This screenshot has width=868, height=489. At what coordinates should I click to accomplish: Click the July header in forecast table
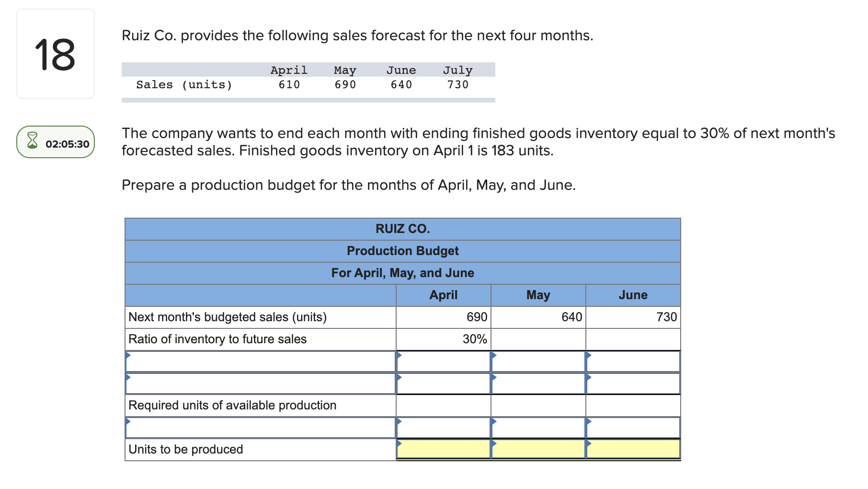point(458,70)
